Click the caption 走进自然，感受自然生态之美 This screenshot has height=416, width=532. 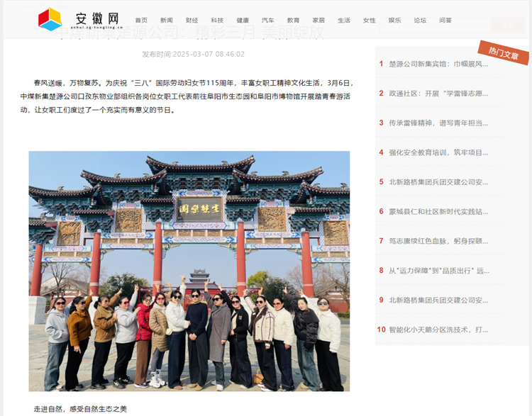[x=80, y=409]
